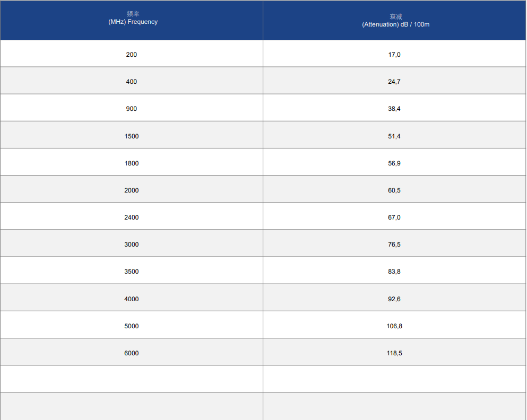Image resolution: width=527 pixels, height=420 pixels.
Task: Select the 67,0 attenuation cell
Action: pyautogui.click(x=394, y=216)
